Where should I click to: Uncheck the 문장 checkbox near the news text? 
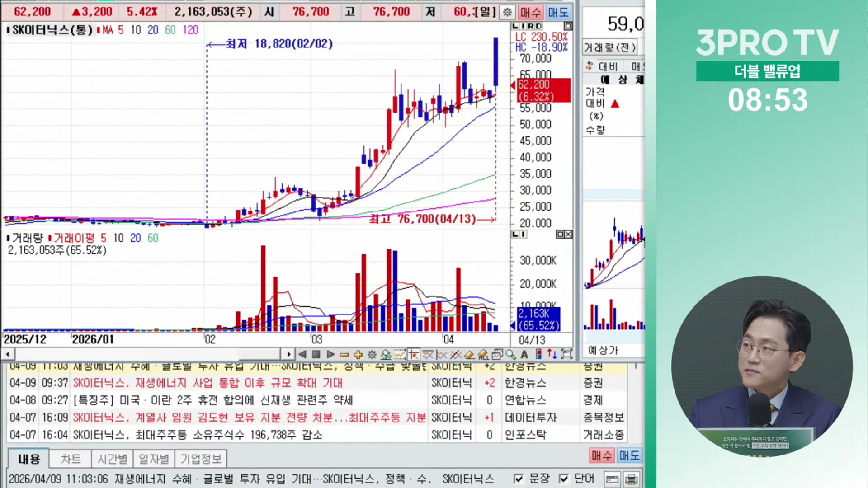(519, 479)
